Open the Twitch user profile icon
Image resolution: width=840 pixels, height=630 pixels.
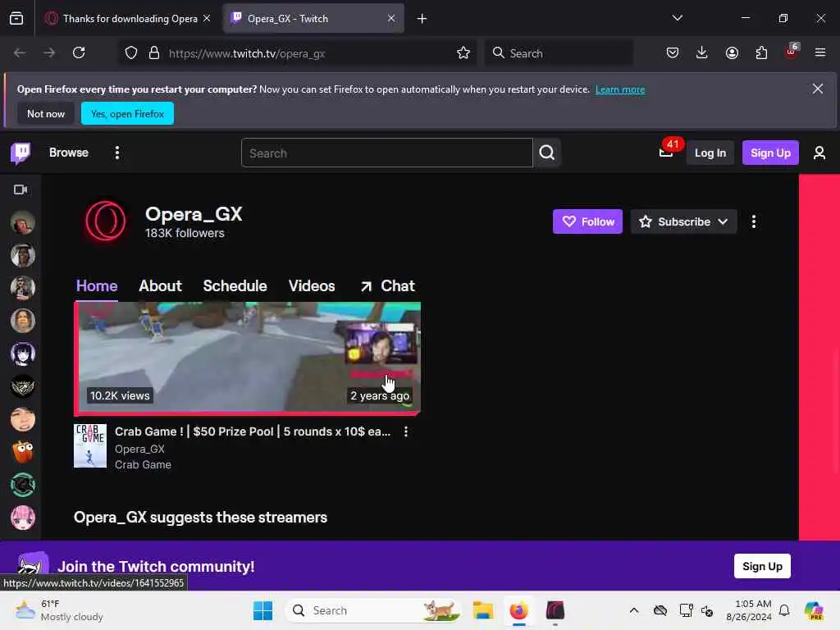(x=819, y=153)
